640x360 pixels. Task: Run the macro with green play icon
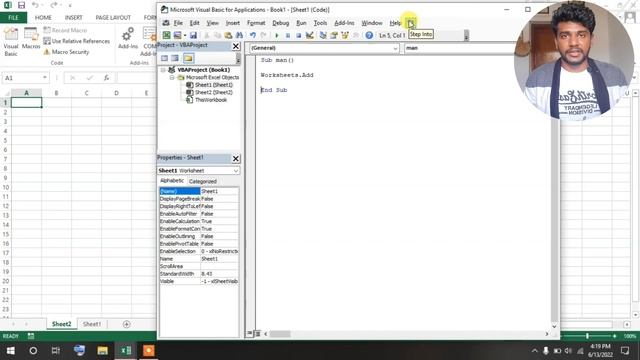point(276,36)
